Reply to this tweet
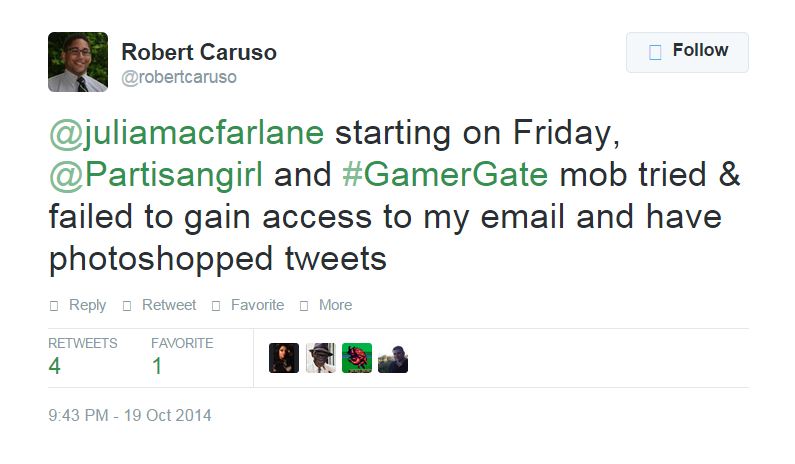Image resolution: width=795 pixels, height=464 pixels. [78, 305]
